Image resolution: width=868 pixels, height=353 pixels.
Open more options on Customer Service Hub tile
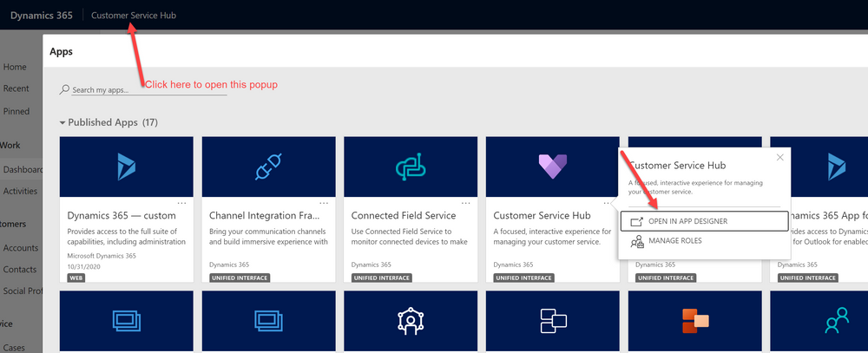(x=608, y=203)
